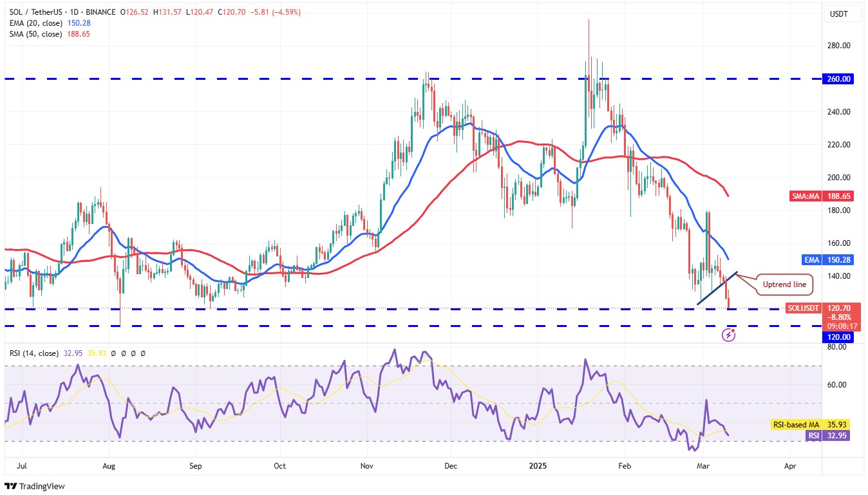Click the 200.00 price axis value
The width and height of the screenshot is (868, 495).
coord(838,178)
